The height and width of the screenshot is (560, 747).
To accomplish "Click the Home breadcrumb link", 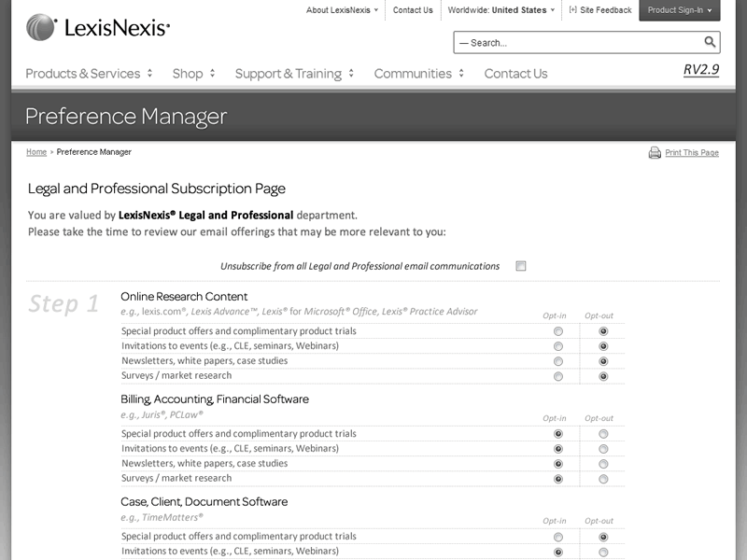I will [36, 152].
